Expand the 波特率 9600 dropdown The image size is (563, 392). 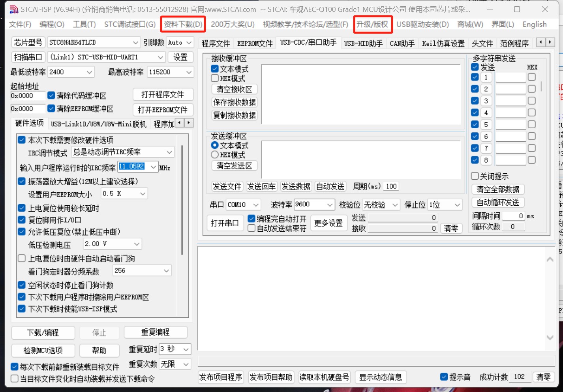tap(330, 205)
